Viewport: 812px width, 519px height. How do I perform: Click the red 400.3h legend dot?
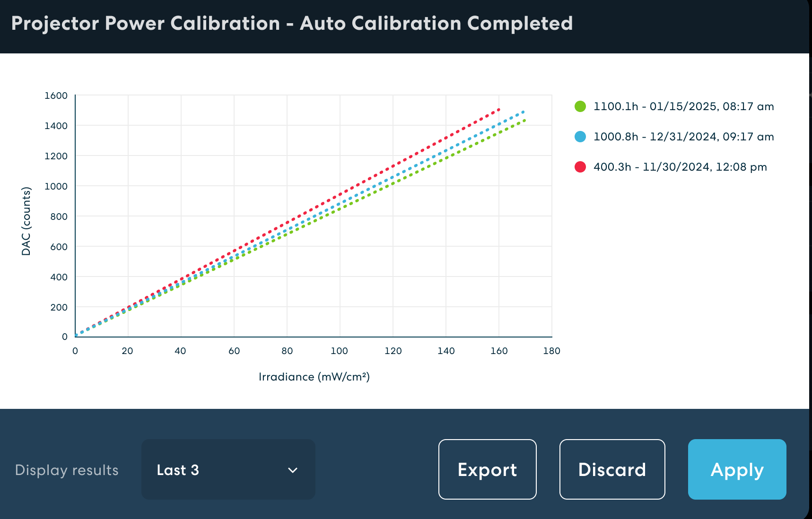(x=580, y=167)
